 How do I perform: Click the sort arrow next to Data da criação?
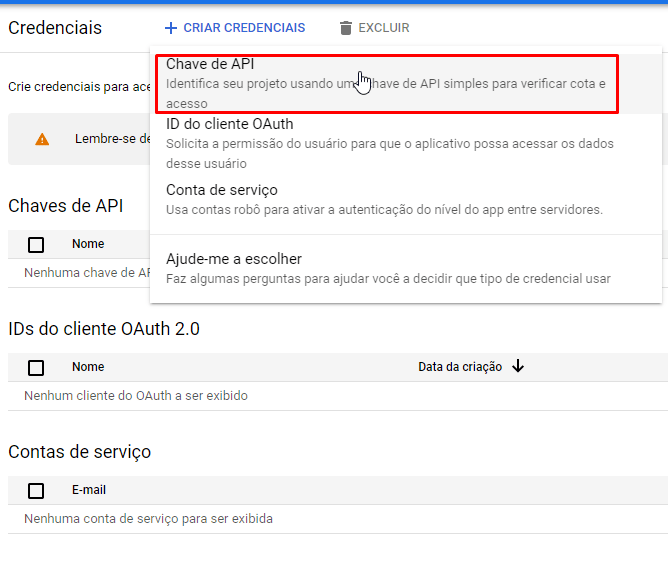[x=517, y=367]
